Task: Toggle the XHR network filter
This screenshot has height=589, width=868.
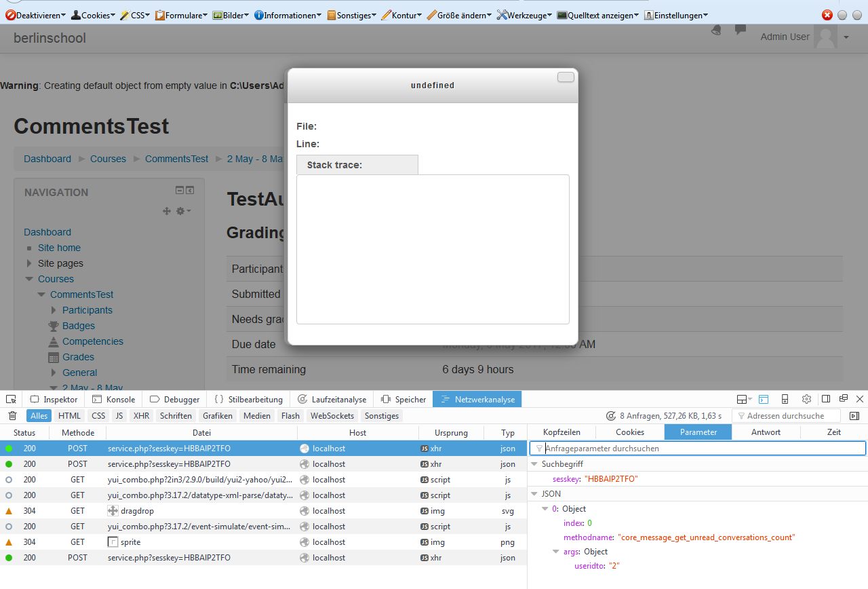Action: point(142,415)
